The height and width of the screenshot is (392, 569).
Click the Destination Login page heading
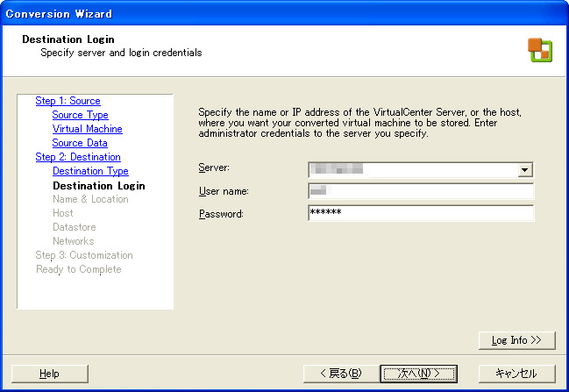pos(68,39)
